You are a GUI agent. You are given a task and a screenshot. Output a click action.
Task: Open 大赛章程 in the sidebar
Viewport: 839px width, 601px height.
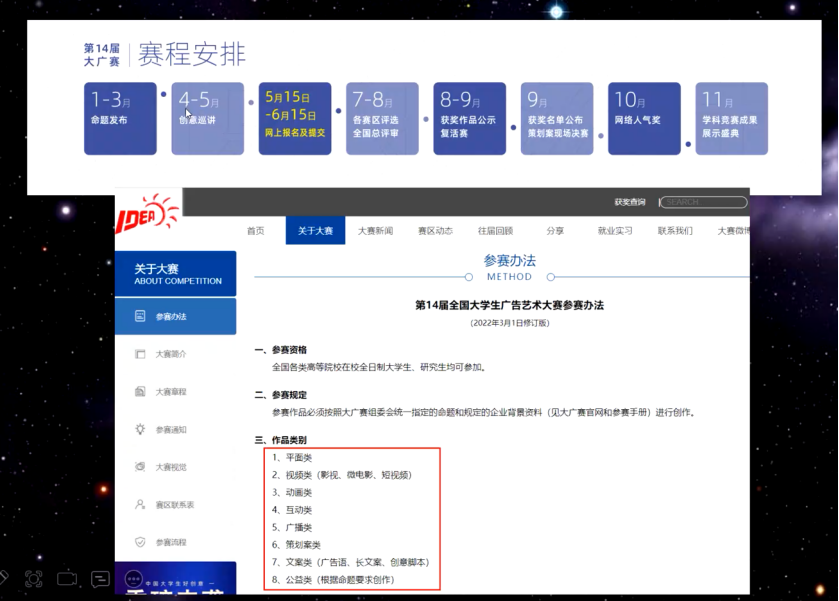pyautogui.click(x=171, y=392)
